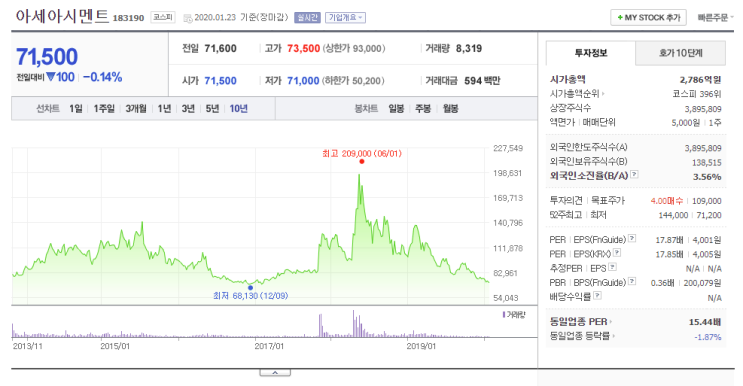Select the 1일 line chart period

76,108
